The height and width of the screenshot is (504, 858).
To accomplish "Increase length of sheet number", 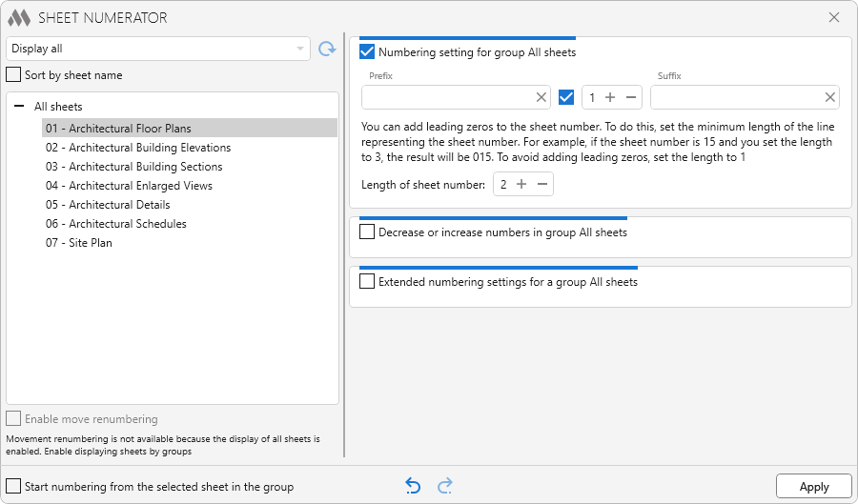I will pos(521,185).
